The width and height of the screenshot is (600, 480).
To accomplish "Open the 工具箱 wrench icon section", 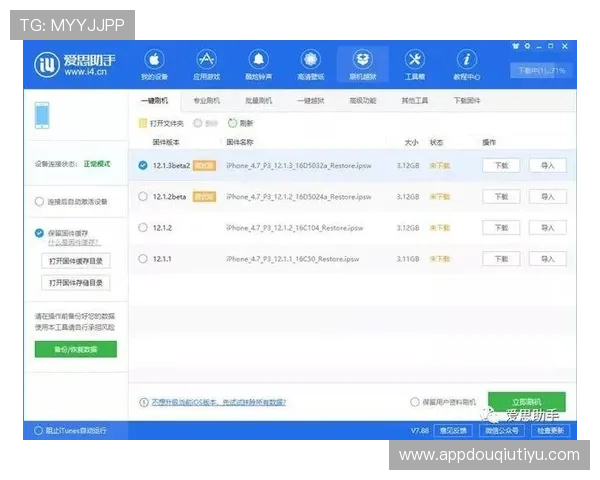I will [x=415, y=60].
